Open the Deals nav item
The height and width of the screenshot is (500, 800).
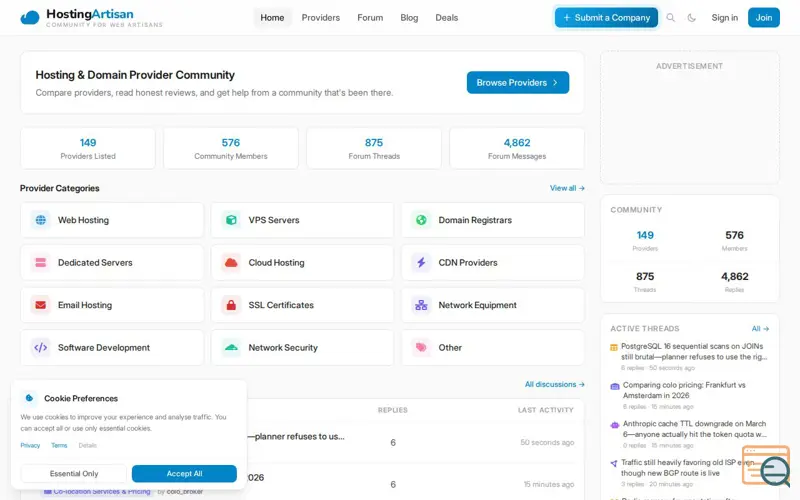(446, 18)
